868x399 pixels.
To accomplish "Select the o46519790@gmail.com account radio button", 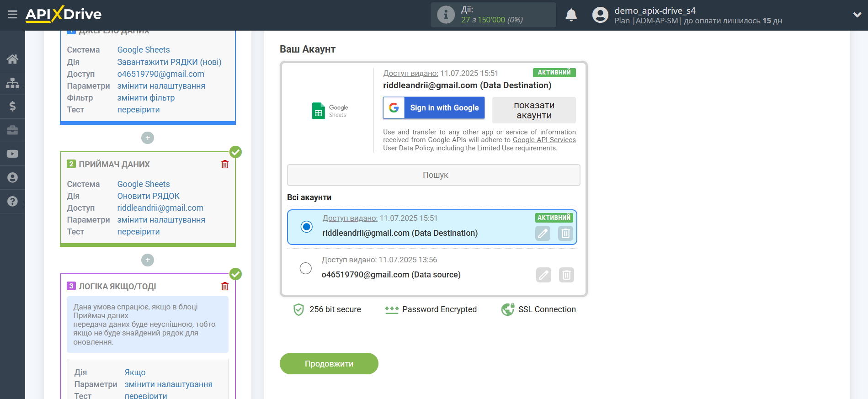I will tap(306, 268).
